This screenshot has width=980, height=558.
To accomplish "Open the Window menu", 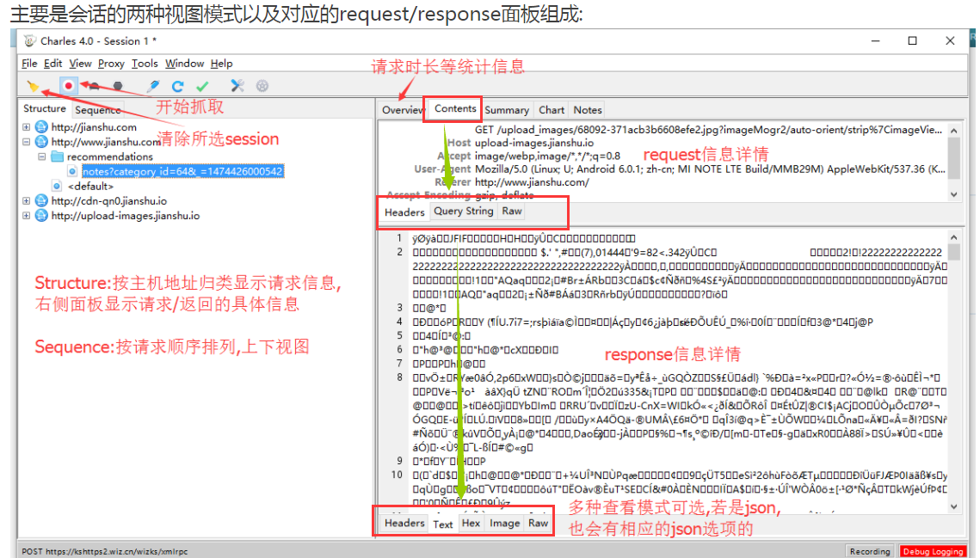I will 184,63.
